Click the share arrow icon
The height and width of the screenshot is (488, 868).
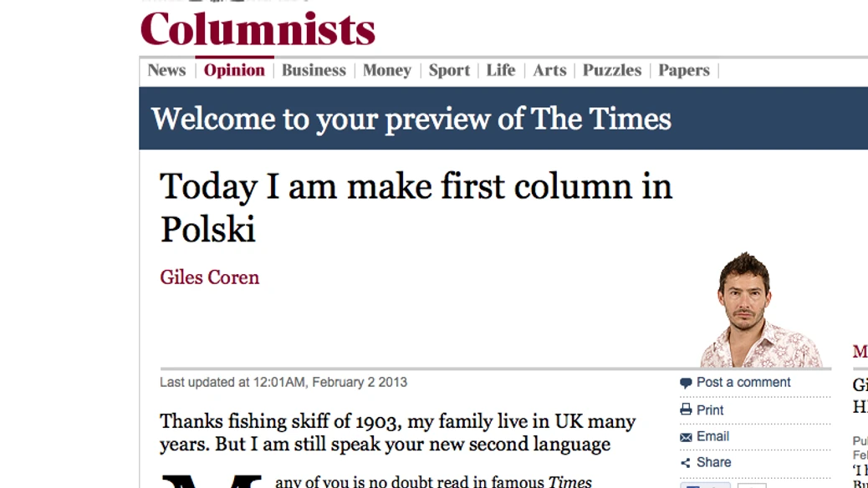click(x=686, y=463)
